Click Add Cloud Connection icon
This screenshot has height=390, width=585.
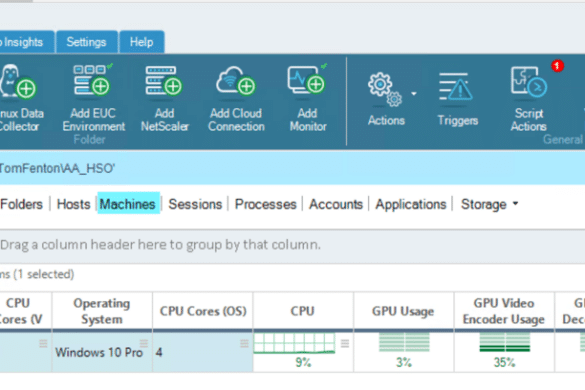point(236,81)
